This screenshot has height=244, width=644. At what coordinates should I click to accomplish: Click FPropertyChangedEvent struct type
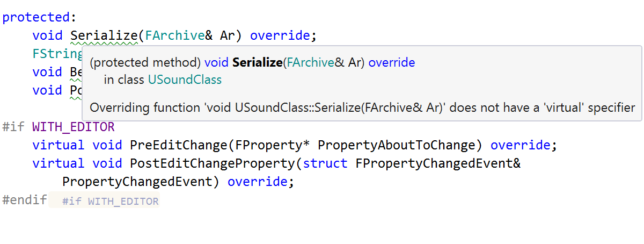(434, 163)
